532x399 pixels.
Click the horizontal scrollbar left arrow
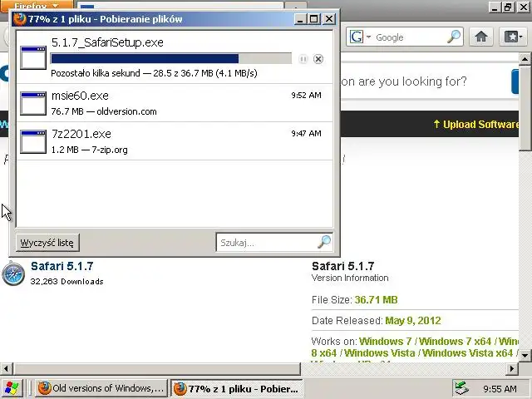(x=6, y=368)
